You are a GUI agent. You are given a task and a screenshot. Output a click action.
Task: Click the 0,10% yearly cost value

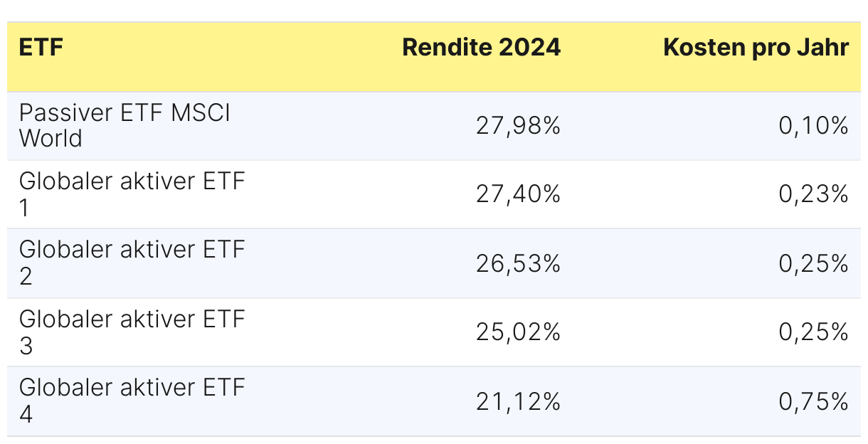(x=813, y=127)
